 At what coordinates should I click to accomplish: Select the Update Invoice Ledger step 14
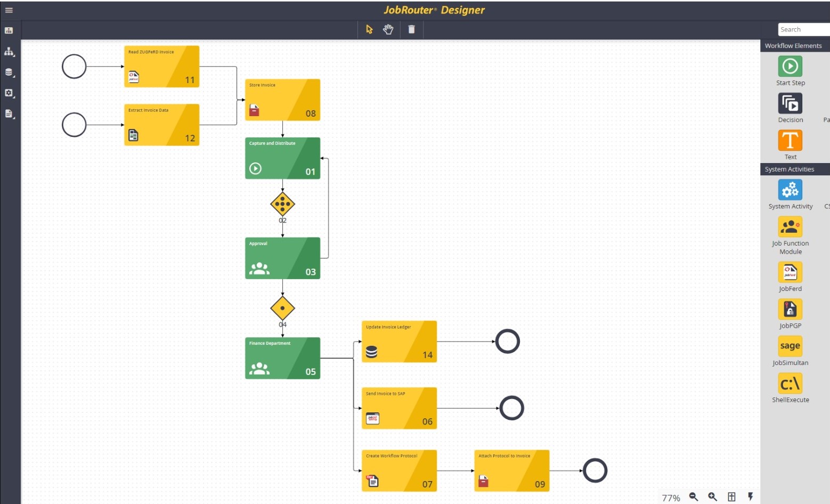point(400,342)
